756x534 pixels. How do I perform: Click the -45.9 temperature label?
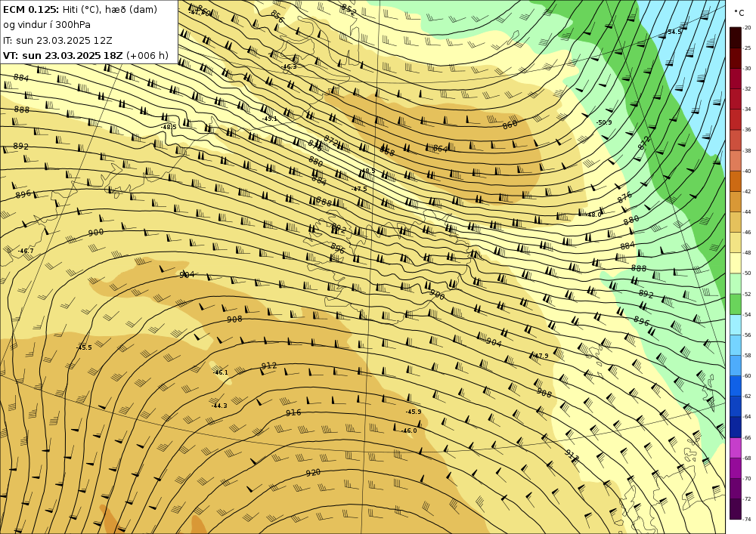(414, 412)
